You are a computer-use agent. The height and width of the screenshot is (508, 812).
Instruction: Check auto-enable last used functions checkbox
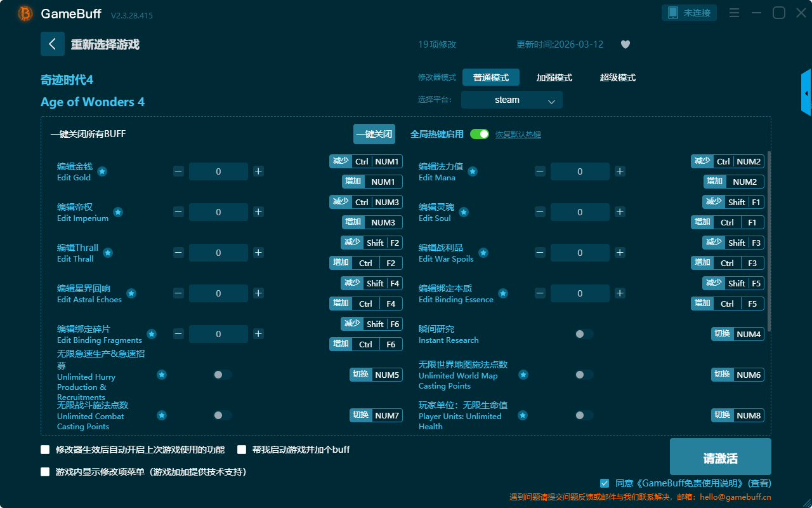pos(45,450)
